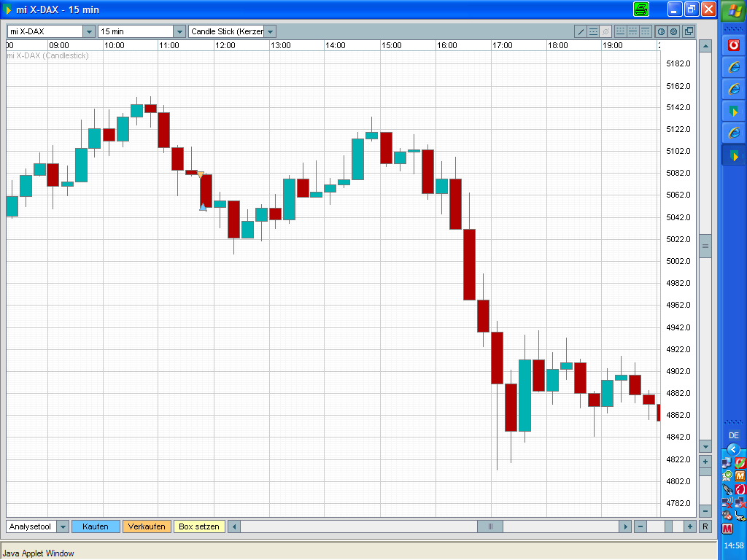Open the first Internet Explorer taskbar icon

coord(734,67)
